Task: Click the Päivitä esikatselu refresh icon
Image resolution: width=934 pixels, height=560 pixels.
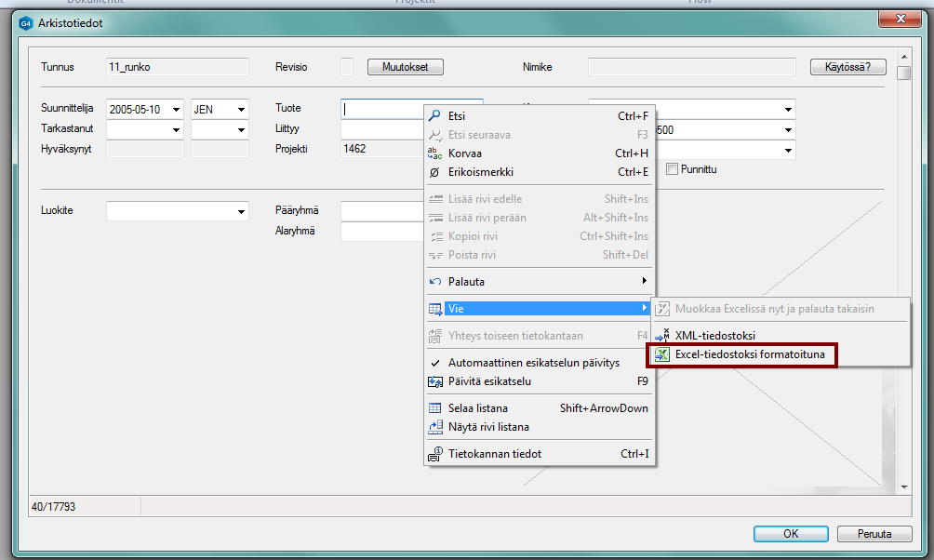Action: pyautogui.click(x=434, y=381)
